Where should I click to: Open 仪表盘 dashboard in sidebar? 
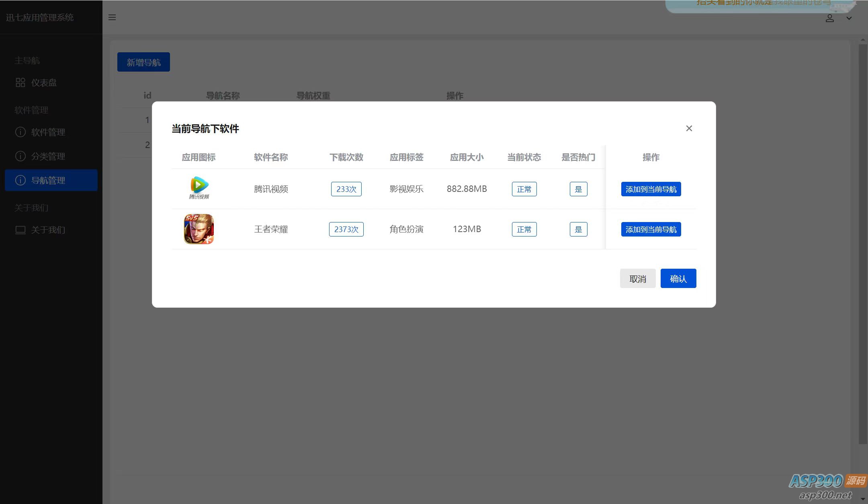44,83
